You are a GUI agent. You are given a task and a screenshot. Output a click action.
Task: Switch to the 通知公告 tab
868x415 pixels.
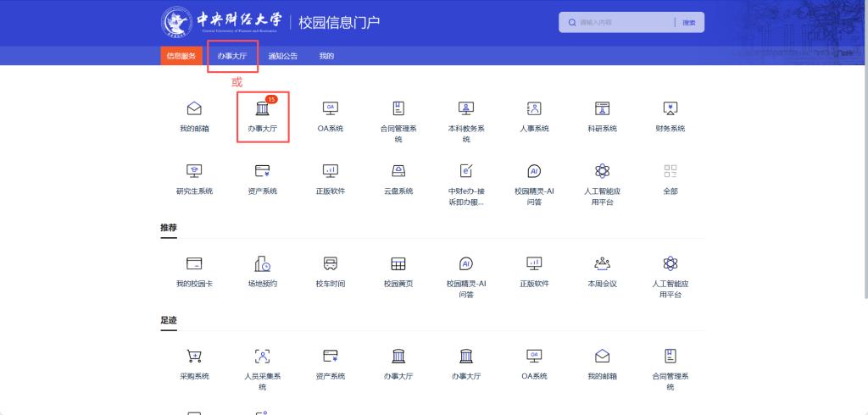point(282,56)
